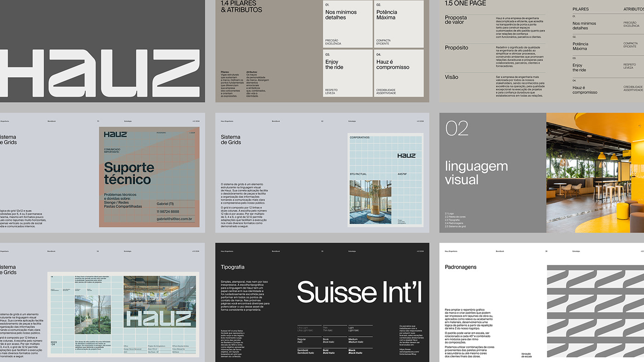Select the '04. Hauz é compromisso' pillar card

point(399,73)
